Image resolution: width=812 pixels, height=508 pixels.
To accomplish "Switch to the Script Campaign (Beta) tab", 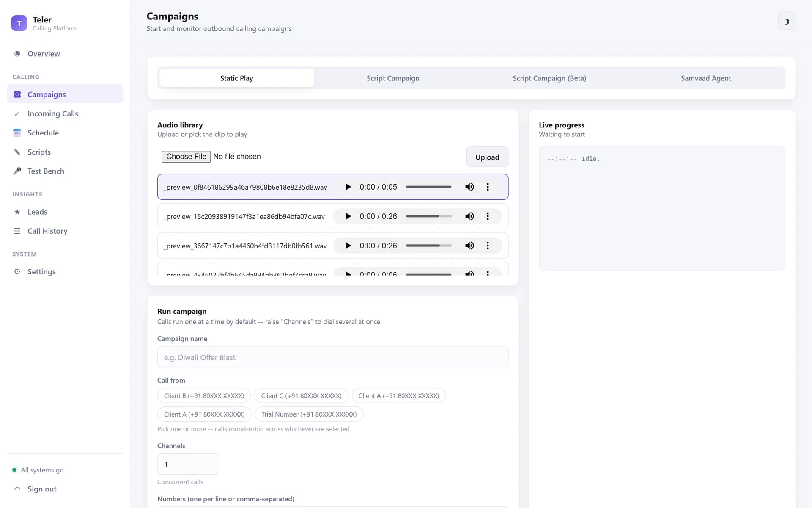I will click(x=549, y=78).
